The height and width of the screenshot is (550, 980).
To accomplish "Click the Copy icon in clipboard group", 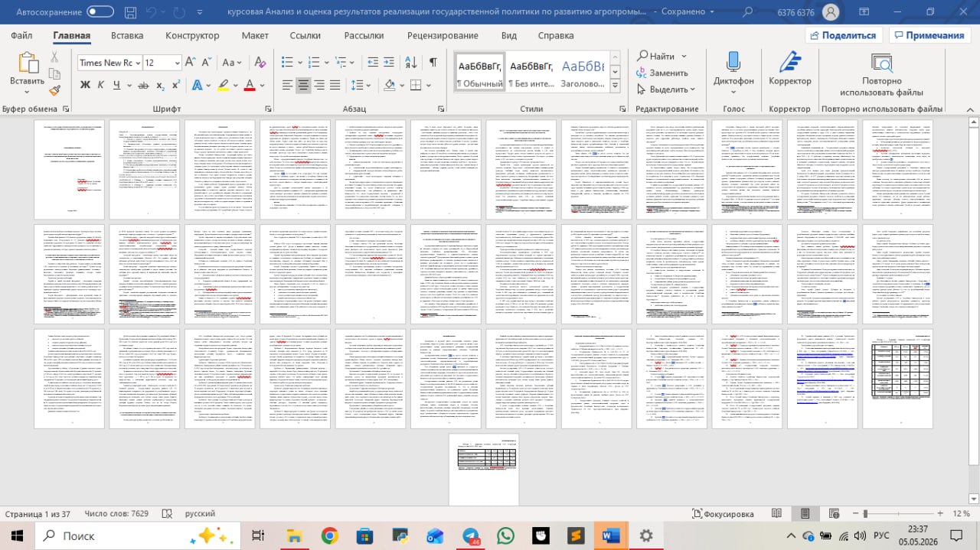I will click(x=54, y=73).
